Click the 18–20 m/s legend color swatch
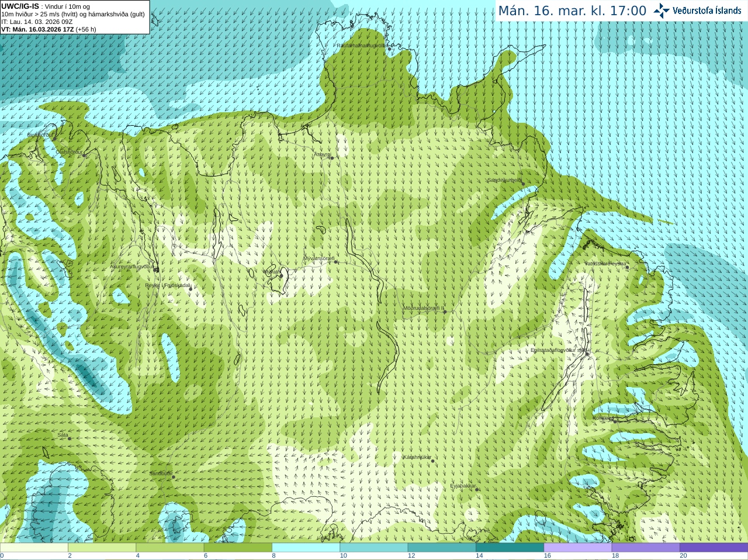The width and height of the screenshot is (748, 560). point(646,548)
